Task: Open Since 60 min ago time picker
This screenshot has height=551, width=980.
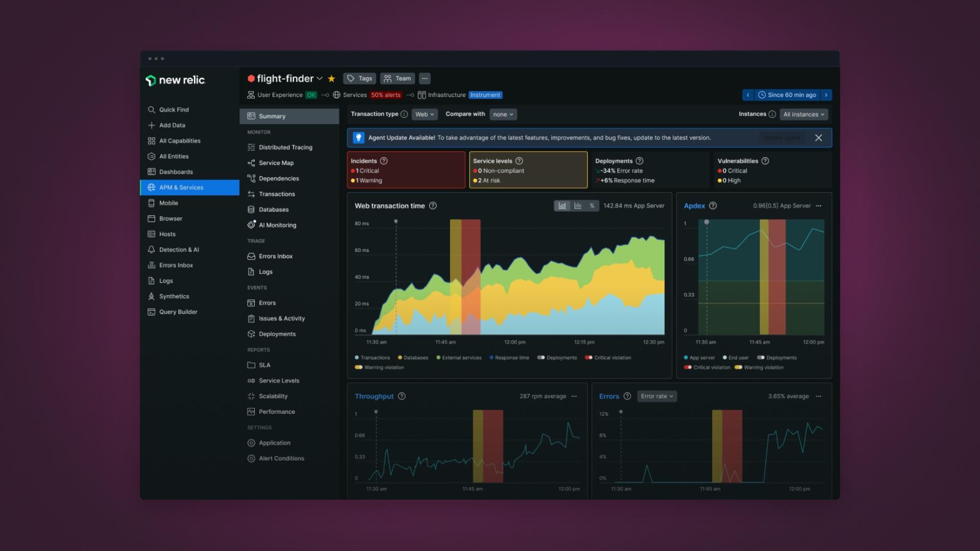Action: click(x=787, y=95)
